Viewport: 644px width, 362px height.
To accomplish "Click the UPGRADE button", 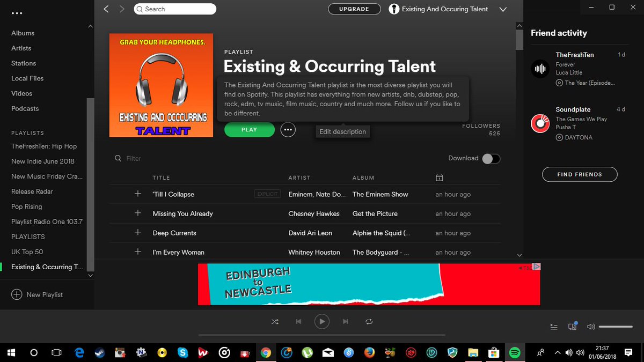I will click(354, 9).
